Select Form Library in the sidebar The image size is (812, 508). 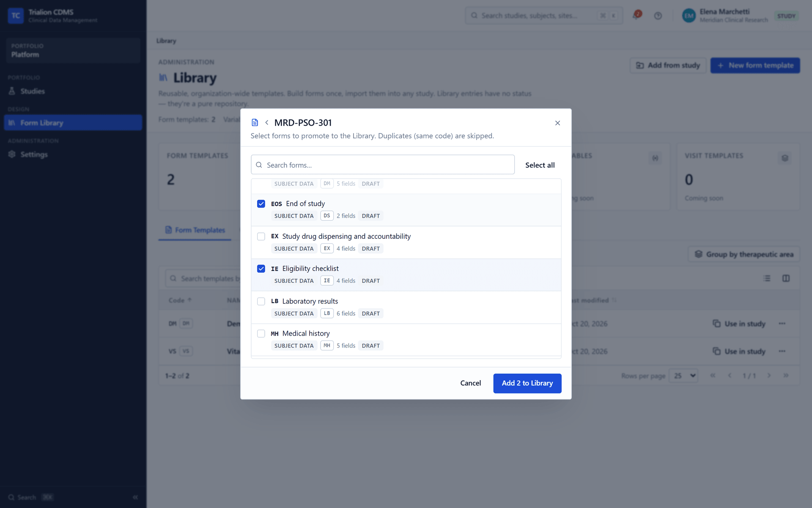(73, 123)
